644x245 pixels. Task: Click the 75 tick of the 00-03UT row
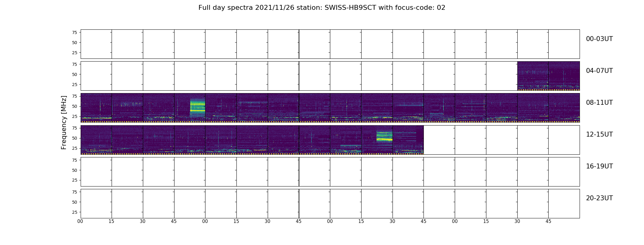[75, 32]
